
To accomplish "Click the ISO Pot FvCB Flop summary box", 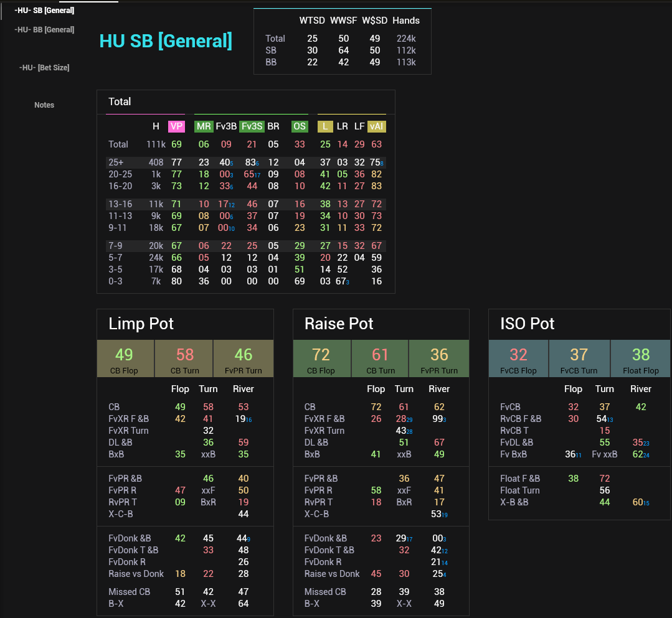I will (518, 358).
